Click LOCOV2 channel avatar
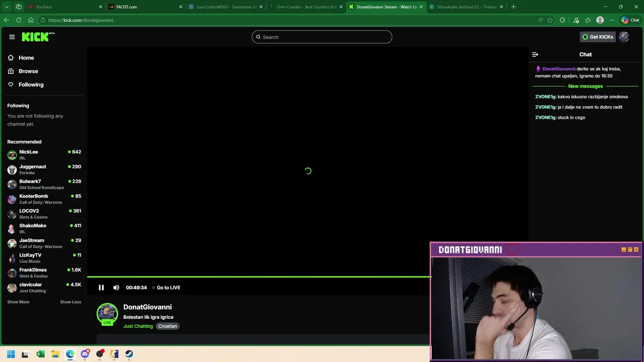644x362 pixels. click(x=12, y=214)
